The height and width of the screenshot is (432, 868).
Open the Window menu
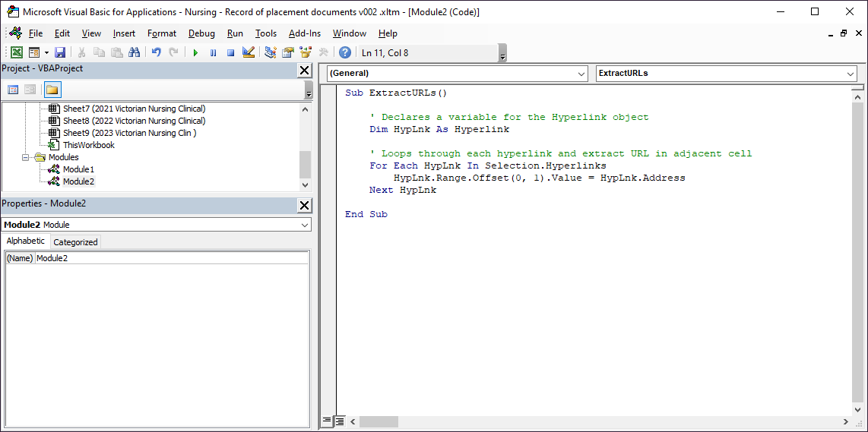[x=350, y=33]
